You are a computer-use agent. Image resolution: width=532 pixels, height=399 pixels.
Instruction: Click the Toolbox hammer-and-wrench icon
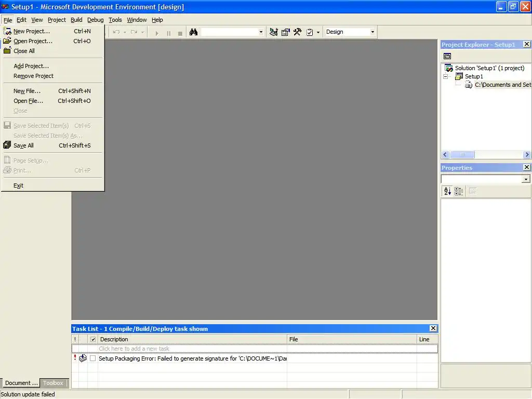click(x=298, y=32)
